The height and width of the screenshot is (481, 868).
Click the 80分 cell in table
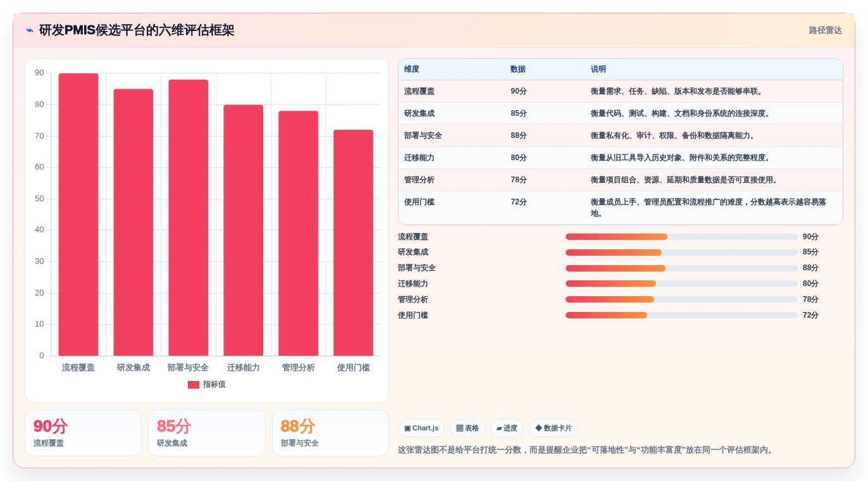pyautogui.click(x=519, y=158)
